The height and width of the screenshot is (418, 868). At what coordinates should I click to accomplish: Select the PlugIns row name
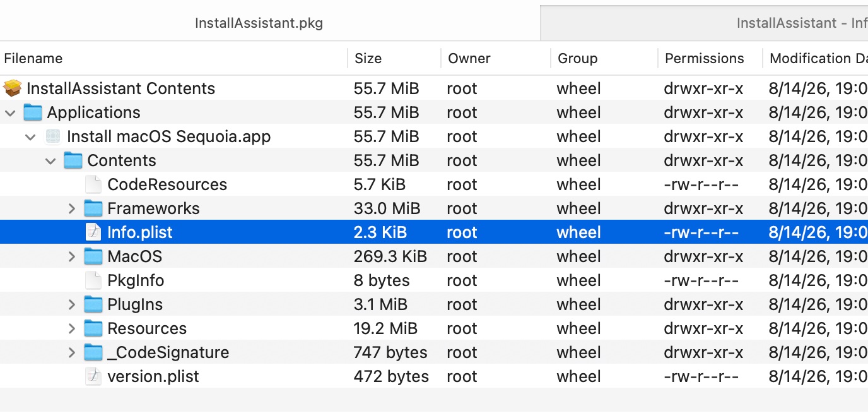click(x=135, y=304)
